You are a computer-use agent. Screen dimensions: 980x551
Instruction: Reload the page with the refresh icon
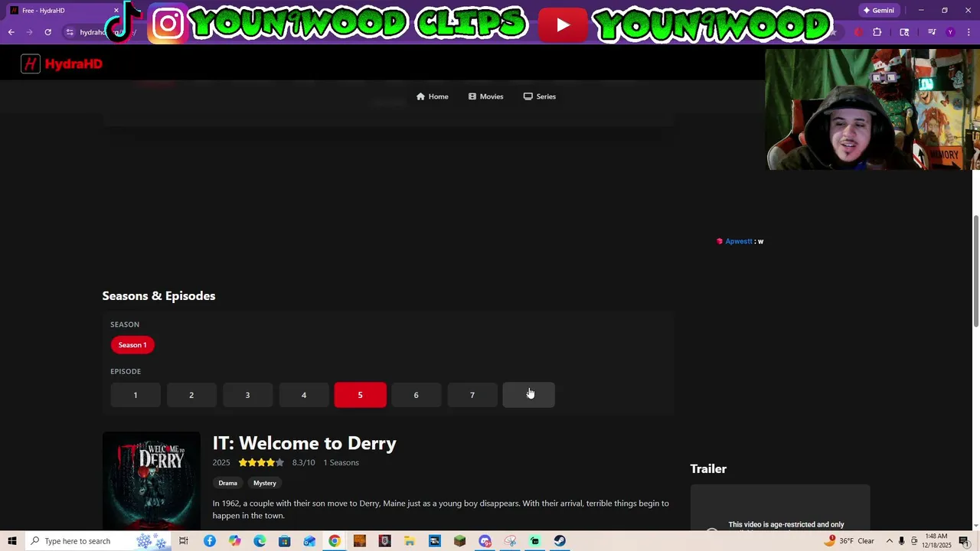point(47,32)
